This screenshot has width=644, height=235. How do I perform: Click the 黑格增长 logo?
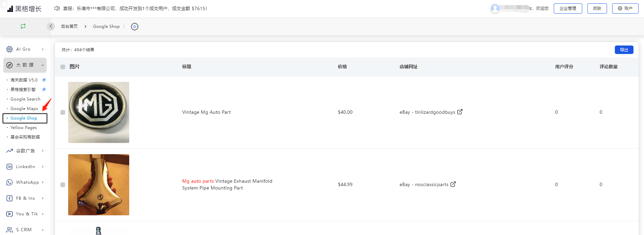pyautogui.click(x=24, y=9)
